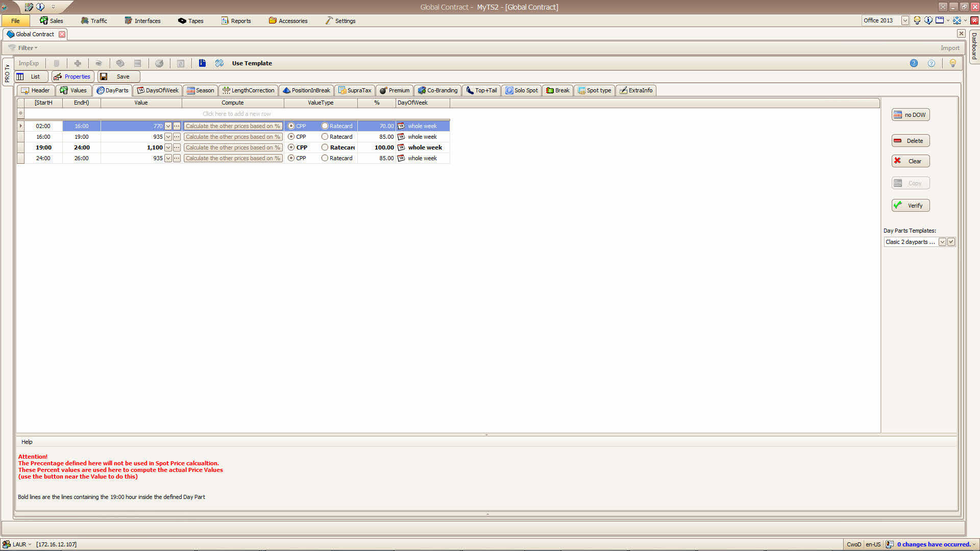The image size is (980, 551).
Task: Click Calculate other prices button in 16:00 row
Action: (x=233, y=137)
